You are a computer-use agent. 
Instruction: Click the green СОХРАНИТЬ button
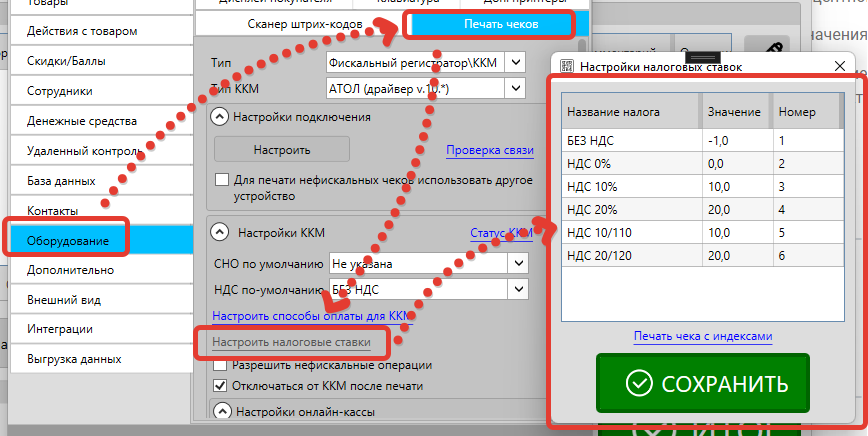pos(703,383)
